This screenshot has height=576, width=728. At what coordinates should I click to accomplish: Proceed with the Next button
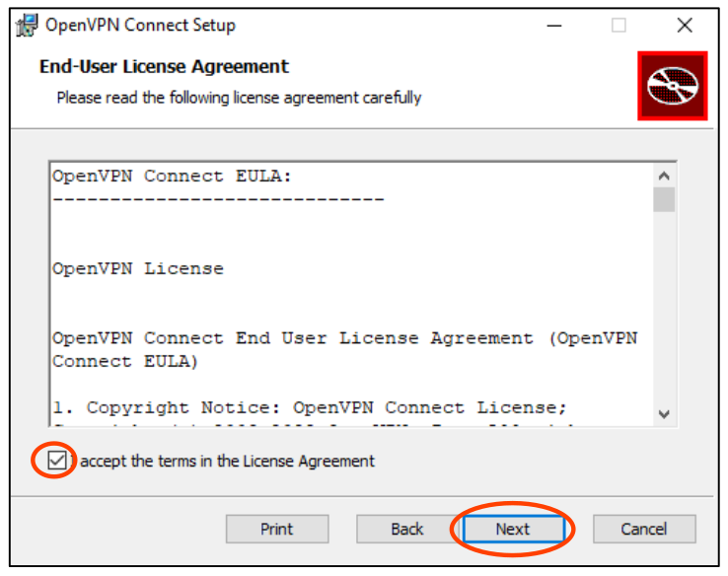tap(513, 530)
